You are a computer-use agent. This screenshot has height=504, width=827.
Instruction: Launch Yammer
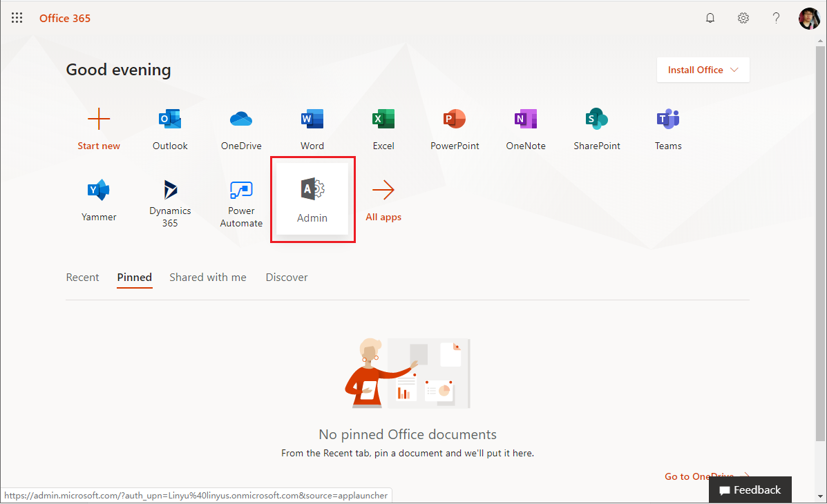99,200
